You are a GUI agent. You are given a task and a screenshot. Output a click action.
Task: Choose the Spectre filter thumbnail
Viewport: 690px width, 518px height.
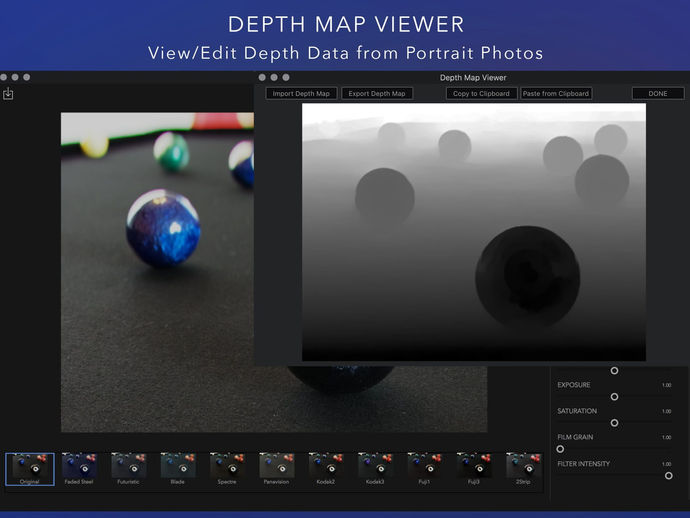(x=227, y=469)
